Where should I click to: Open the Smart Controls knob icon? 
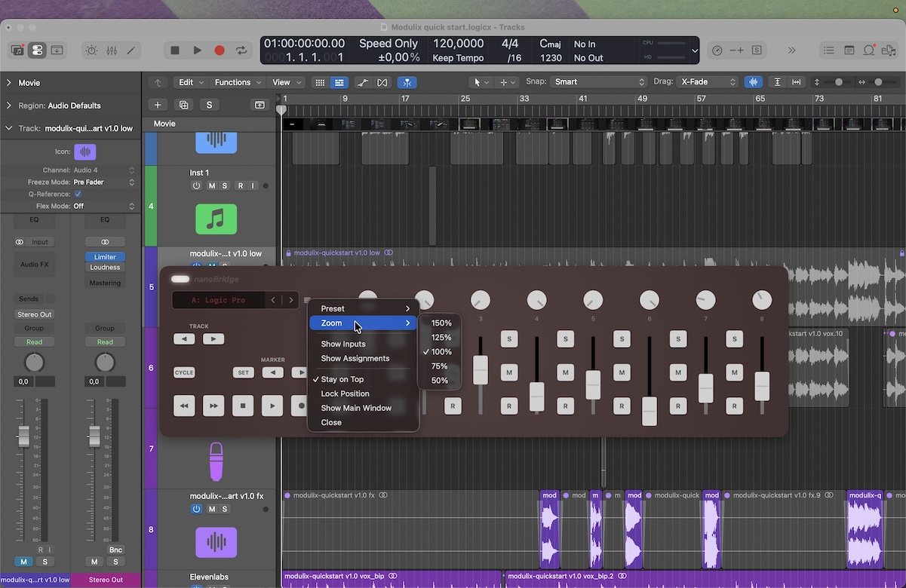[x=91, y=51]
